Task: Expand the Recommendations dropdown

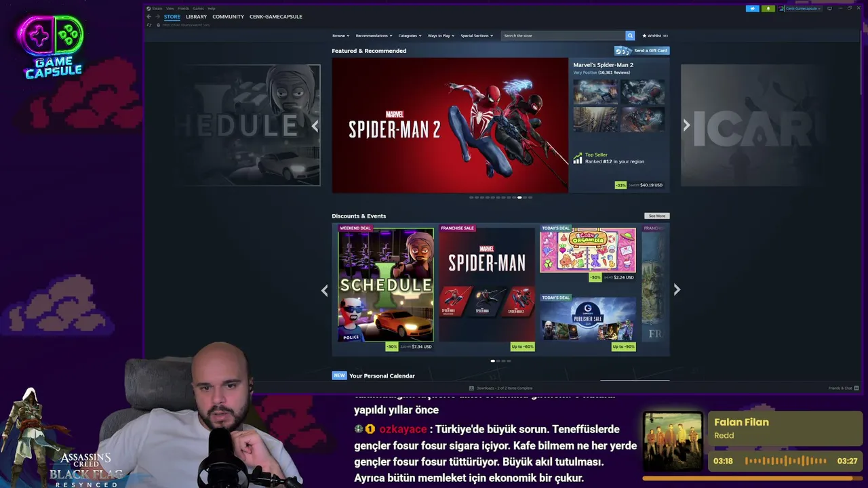Action: (x=374, y=36)
